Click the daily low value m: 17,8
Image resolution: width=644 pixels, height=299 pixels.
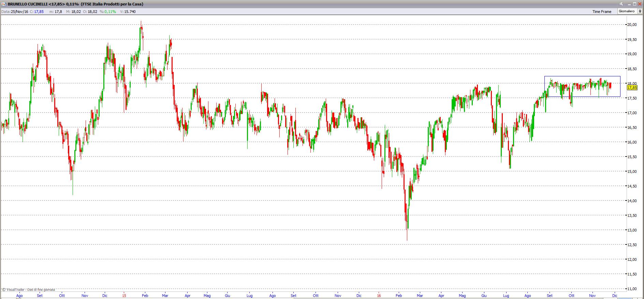tap(56, 12)
